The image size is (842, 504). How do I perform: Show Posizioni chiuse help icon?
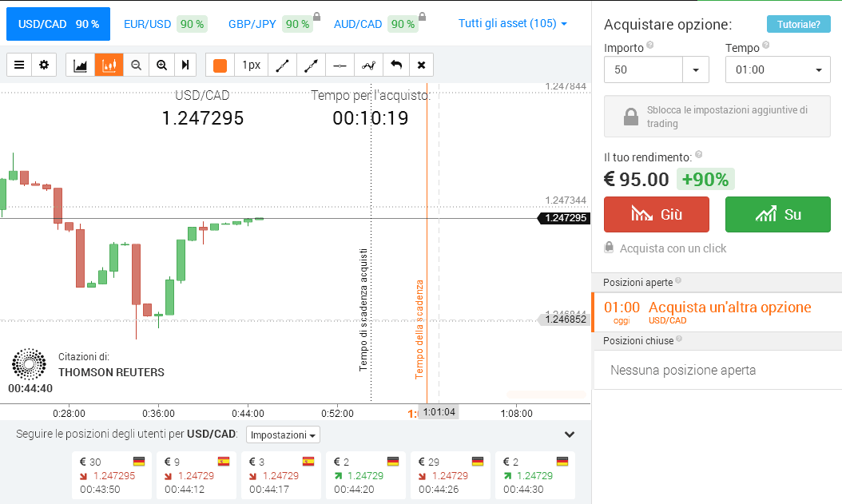679,339
